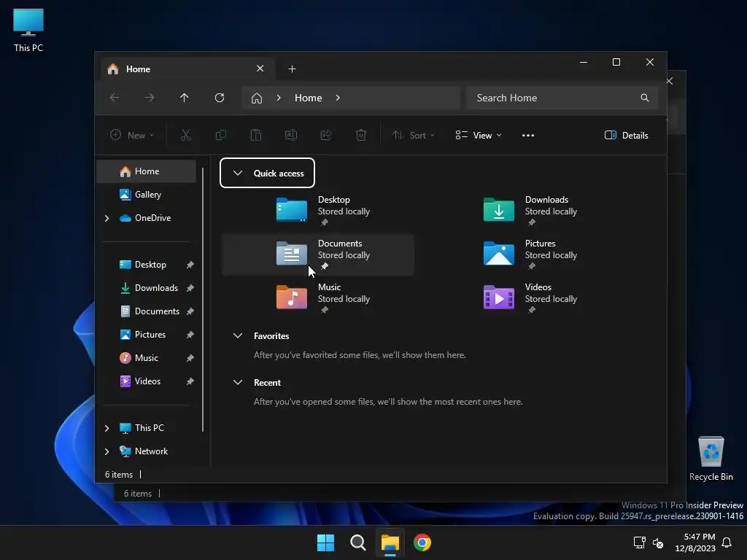Open the notification bell in system tray
The height and width of the screenshot is (560, 747).
(727, 542)
